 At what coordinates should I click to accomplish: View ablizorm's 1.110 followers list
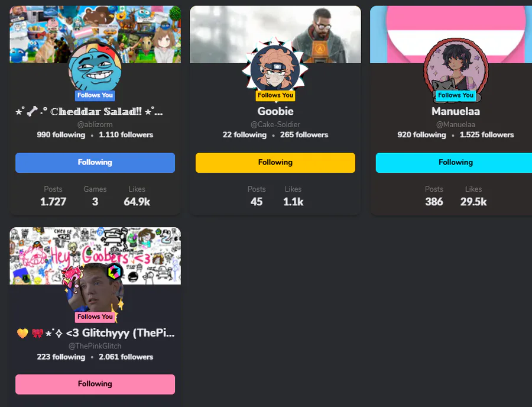pyautogui.click(x=126, y=135)
